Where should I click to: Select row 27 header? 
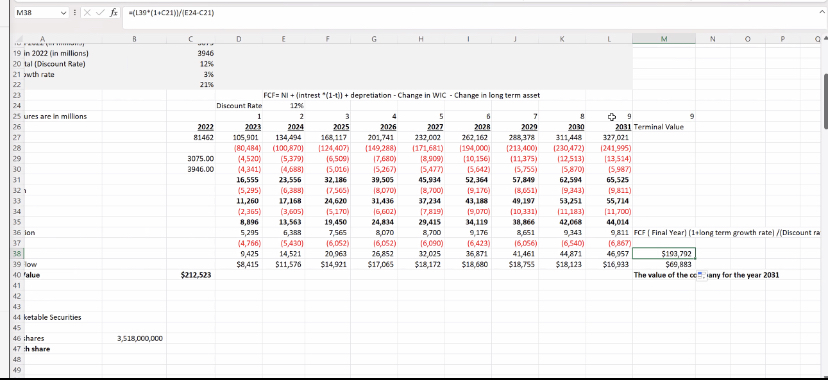tap(16, 138)
